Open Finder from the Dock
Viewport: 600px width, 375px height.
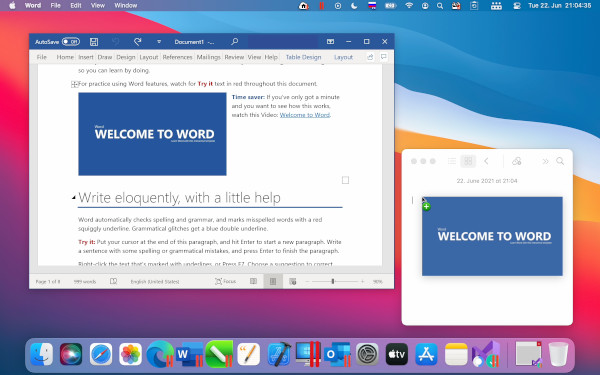pos(41,354)
